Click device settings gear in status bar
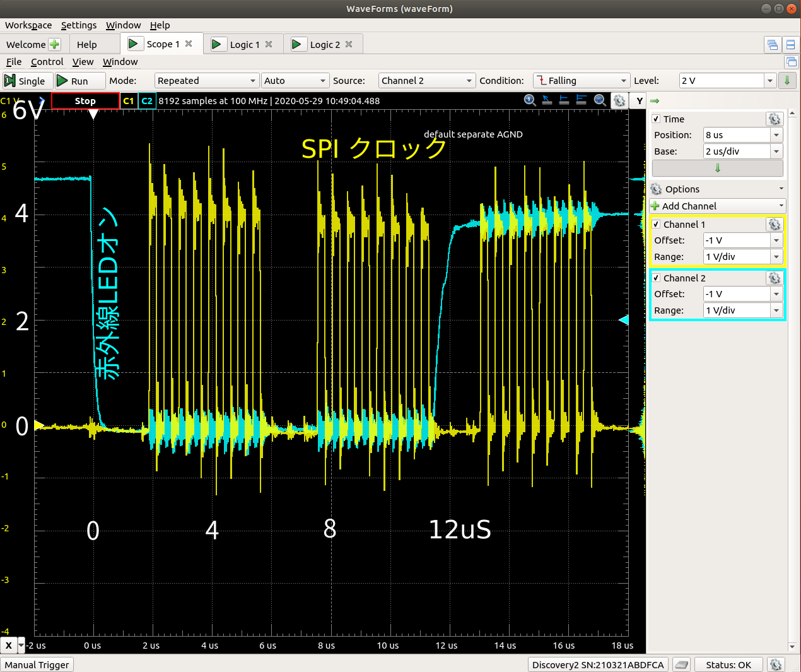Image resolution: width=801 pixels, height=672 pixels. (776, 664)
